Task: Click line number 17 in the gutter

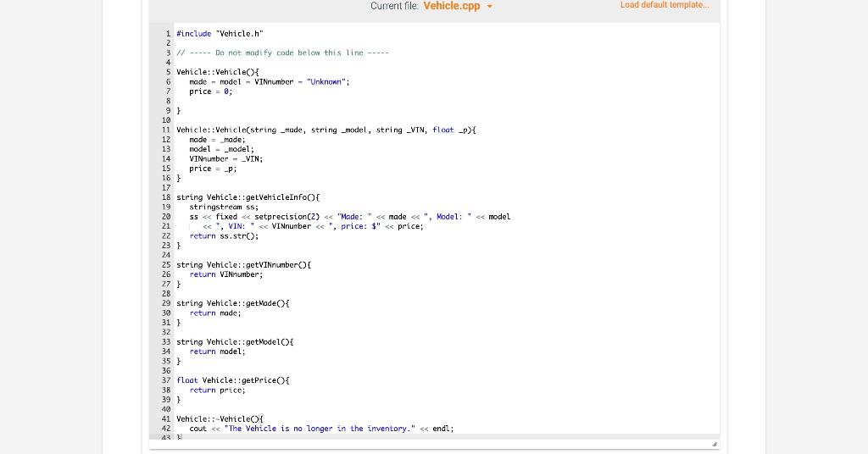Action: click(166, 188)
